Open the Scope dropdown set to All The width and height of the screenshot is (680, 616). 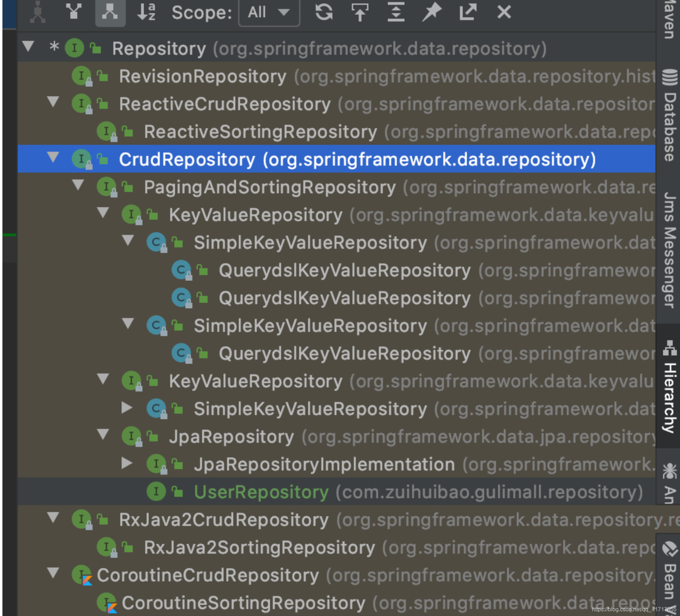click(269, 12)
